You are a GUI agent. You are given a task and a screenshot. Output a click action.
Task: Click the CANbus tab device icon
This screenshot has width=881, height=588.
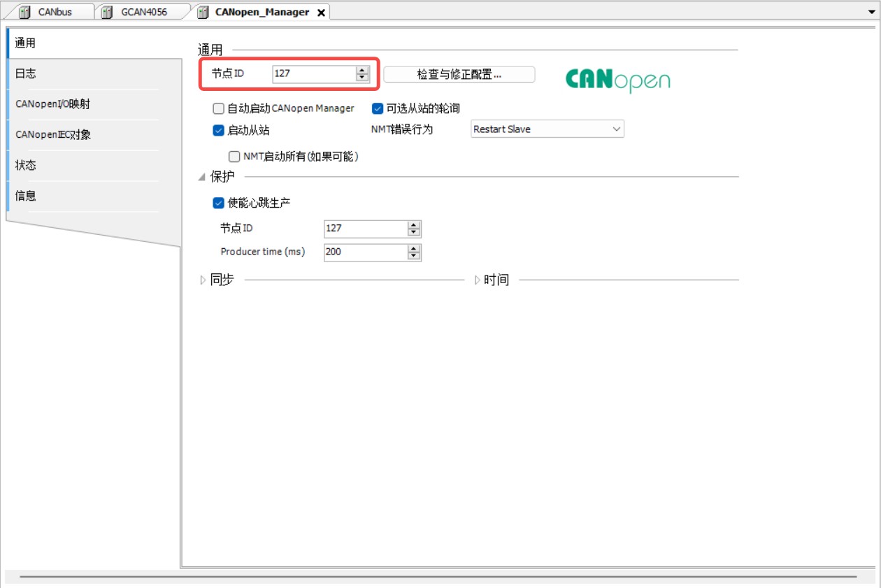point(26,12)
